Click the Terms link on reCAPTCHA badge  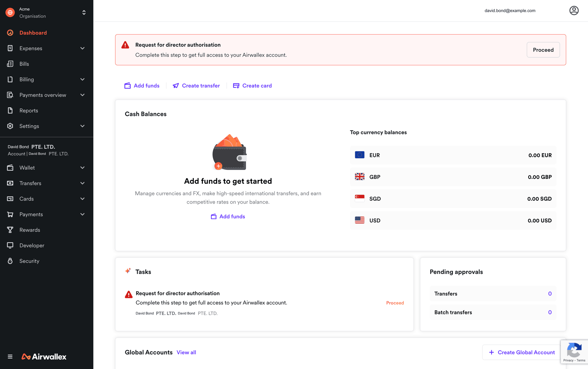click(x=581, y=360)
